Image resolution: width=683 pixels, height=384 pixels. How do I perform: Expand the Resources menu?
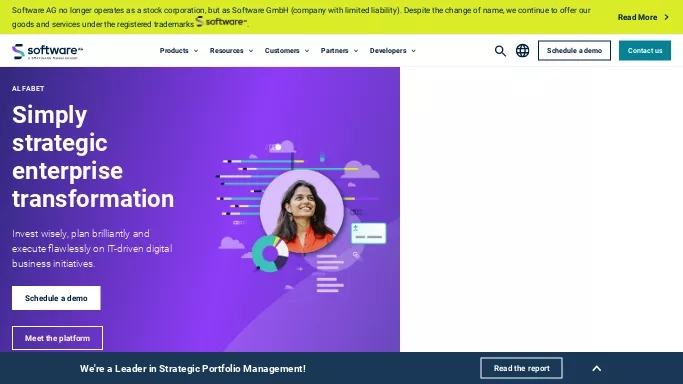click(x=231, y=51)
